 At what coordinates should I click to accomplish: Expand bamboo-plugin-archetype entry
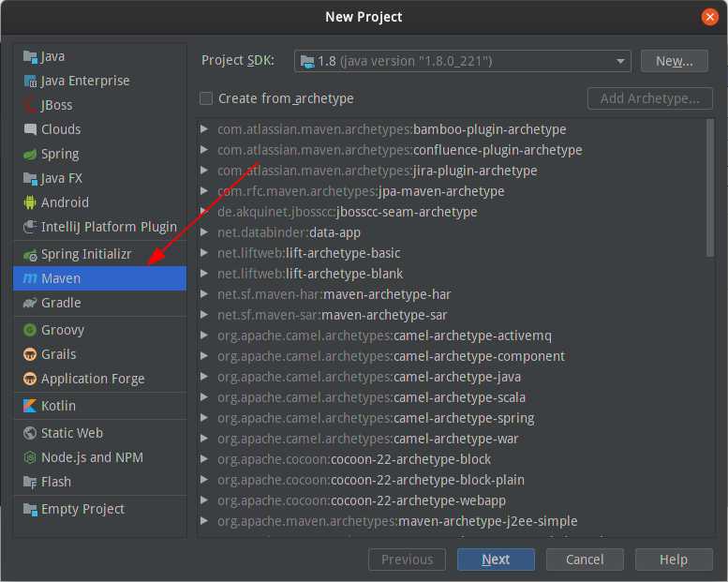point(204,129)
